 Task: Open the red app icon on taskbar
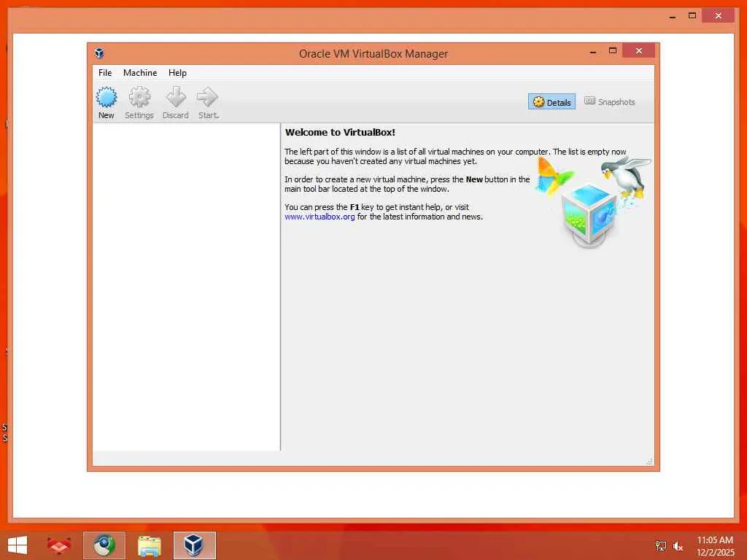tap(59, 545)
